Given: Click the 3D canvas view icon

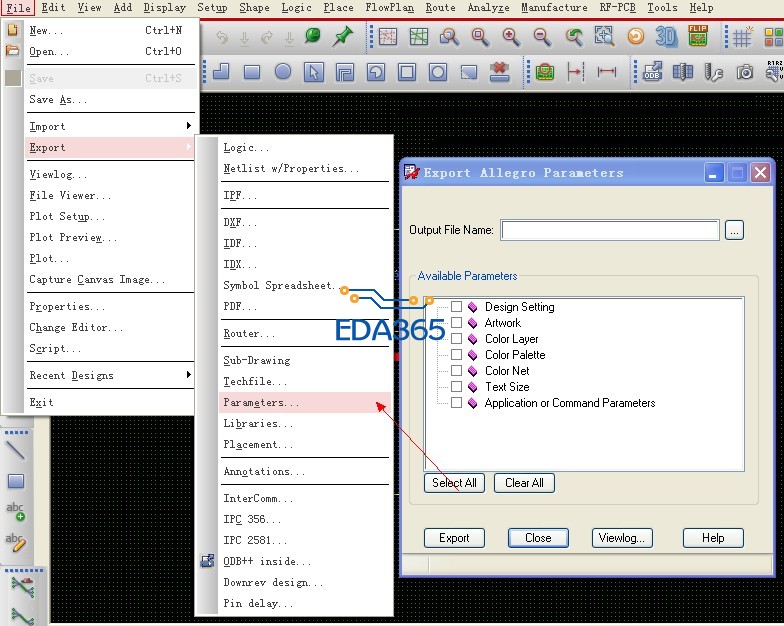Looking at the screenshot, I should click(x=666, y=36).
